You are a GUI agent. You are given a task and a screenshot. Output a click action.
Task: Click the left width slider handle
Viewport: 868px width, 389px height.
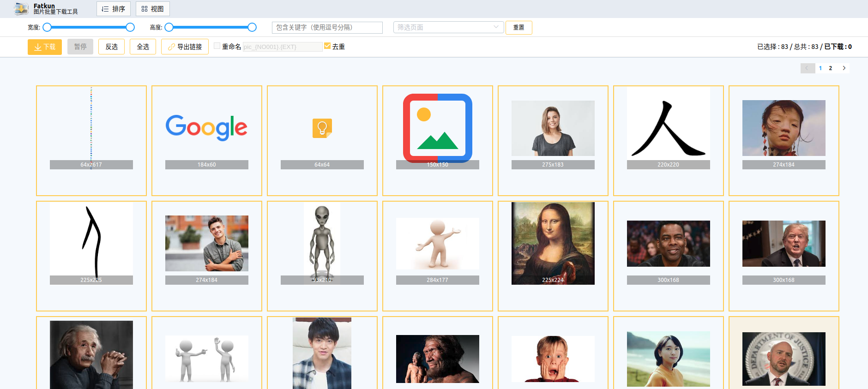[47, 27]
